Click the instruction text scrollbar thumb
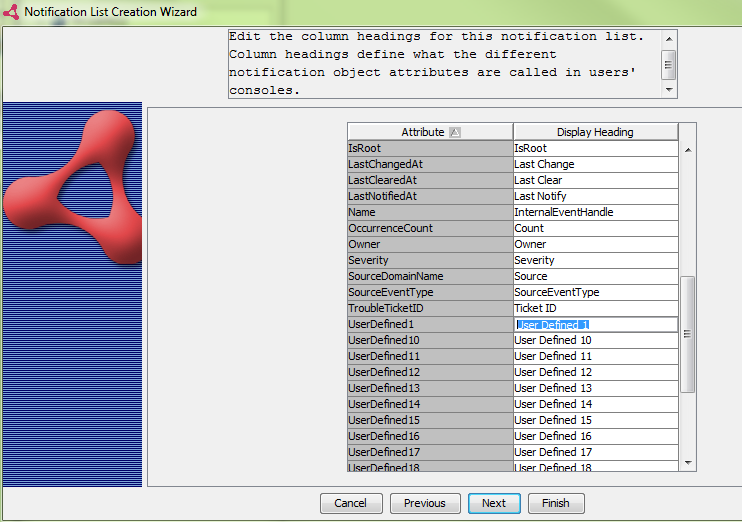Viewport: 742px width, 522px height. pos(668,64)
